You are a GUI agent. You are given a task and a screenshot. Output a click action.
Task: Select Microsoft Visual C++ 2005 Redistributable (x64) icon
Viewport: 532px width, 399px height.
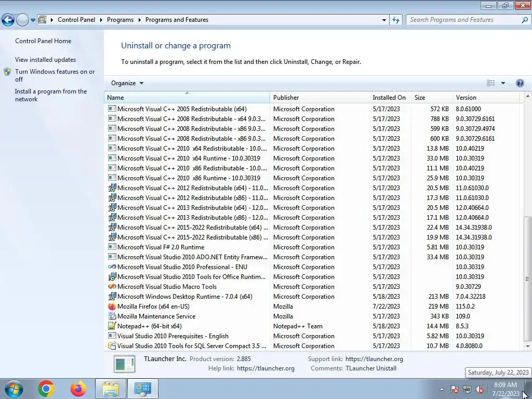pos(112,109)
